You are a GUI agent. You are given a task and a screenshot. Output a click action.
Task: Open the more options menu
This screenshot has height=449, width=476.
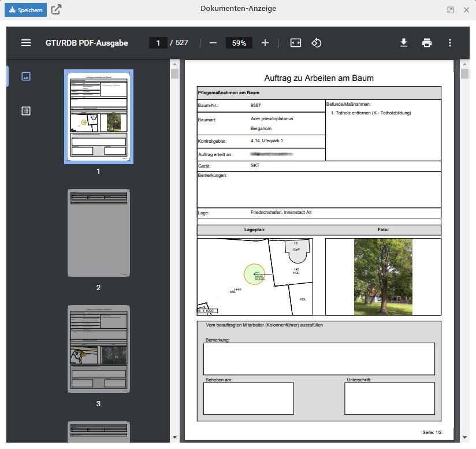click(450, 43)
